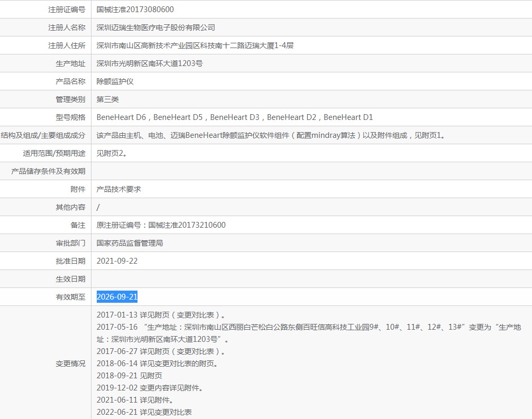Click the 产品名称 label
This screenshot has height=419, width=532.
tap(70, 81)
